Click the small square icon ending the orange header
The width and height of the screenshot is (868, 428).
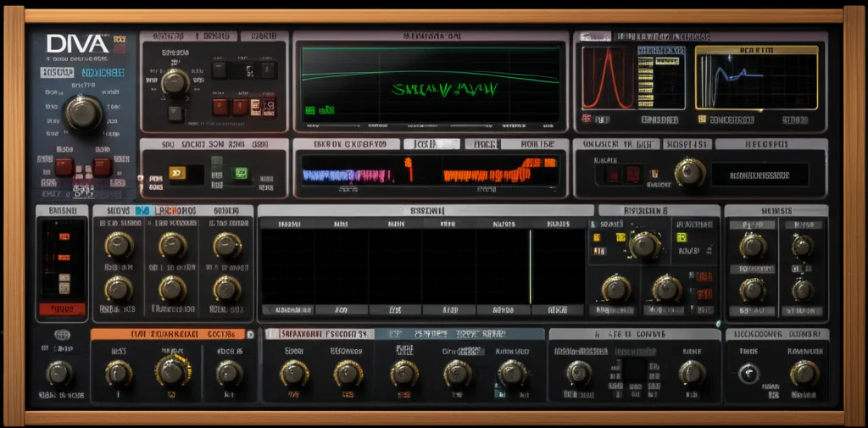pyautogui.click(x=250, y=334)
